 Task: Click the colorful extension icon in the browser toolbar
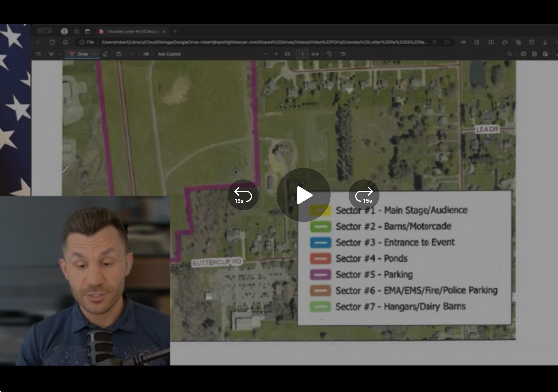pyautogui.click(x=463, y=42)
